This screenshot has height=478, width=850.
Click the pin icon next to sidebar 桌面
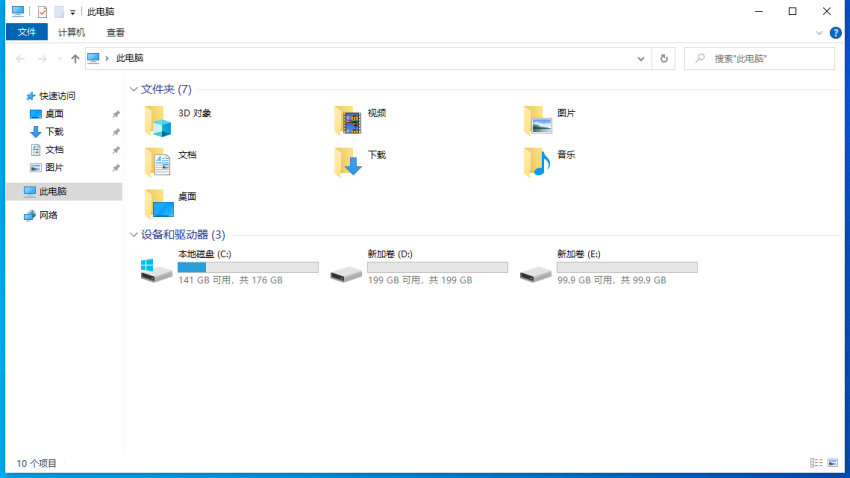click(x=116, y=114)
